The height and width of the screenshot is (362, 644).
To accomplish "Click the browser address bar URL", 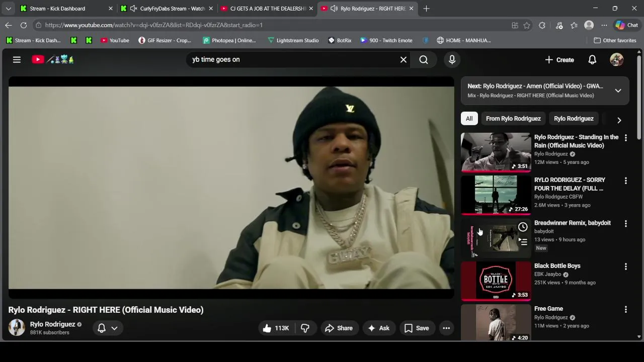I will pos(153,25).
